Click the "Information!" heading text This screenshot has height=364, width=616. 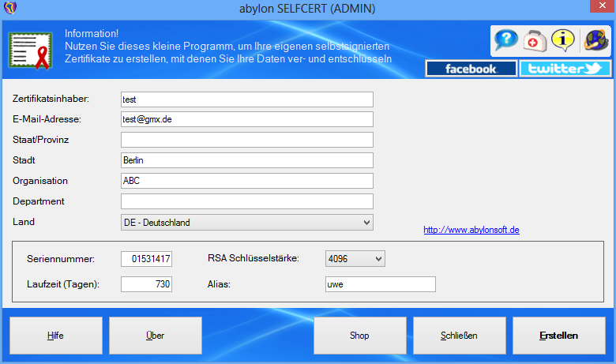pyautogui.click(x=92, y=34)
